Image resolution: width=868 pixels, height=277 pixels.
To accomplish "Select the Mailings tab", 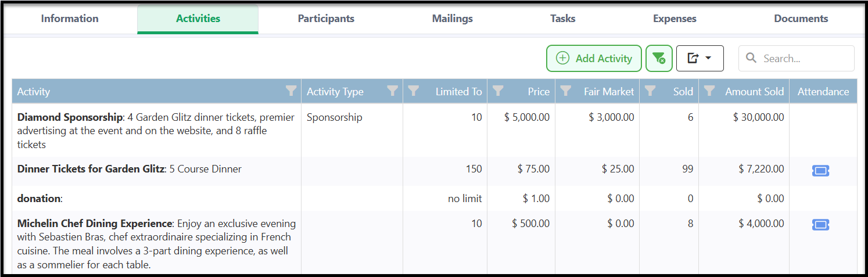I will click(x=452, y=19).
